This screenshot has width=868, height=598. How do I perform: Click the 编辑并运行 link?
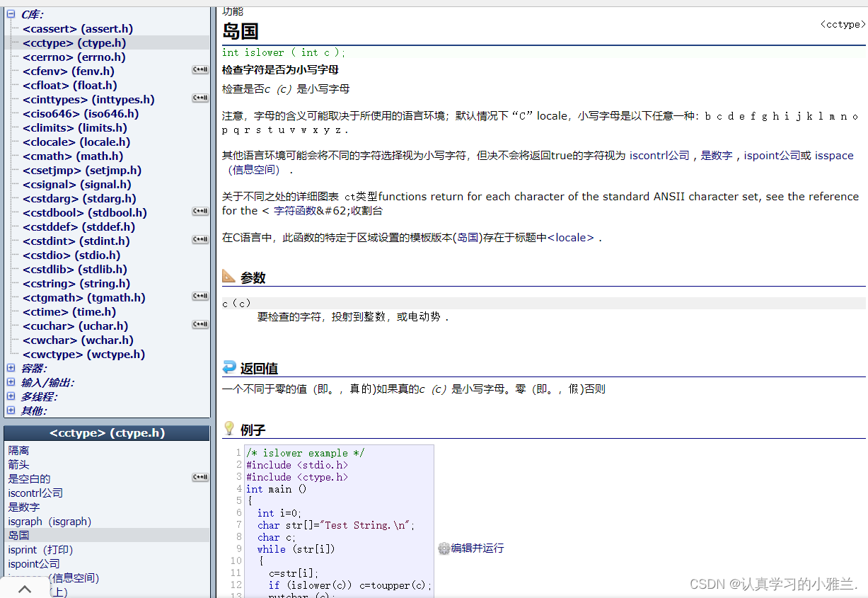[478, 548]
